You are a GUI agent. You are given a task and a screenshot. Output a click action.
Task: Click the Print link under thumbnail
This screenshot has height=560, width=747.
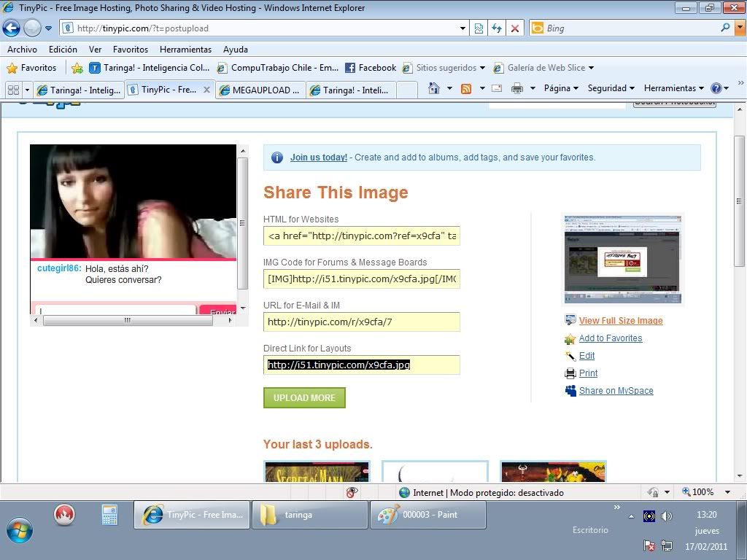pyautogui.click(x=588, y=373)
